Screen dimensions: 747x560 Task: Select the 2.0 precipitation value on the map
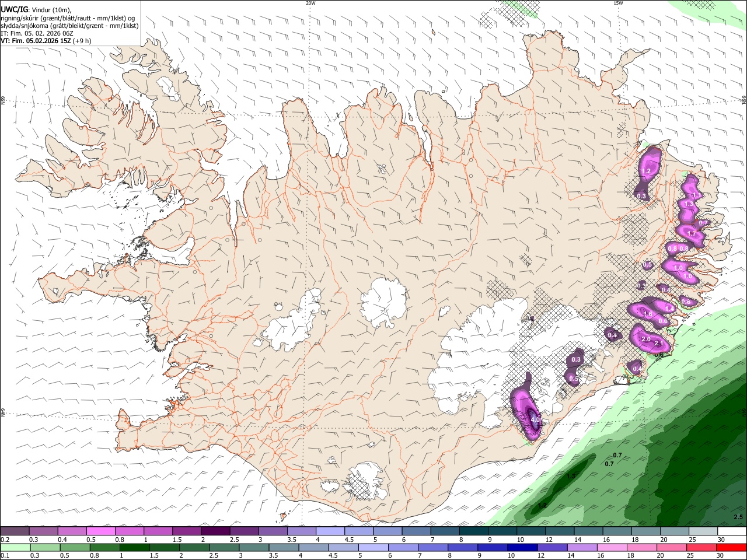(x=645, y=339)
